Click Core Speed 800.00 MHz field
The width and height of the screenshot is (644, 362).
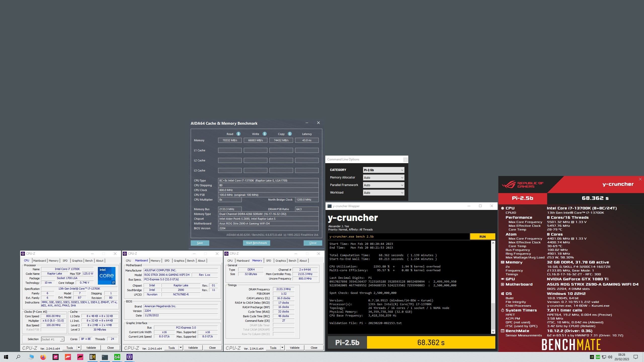[53, 316]
